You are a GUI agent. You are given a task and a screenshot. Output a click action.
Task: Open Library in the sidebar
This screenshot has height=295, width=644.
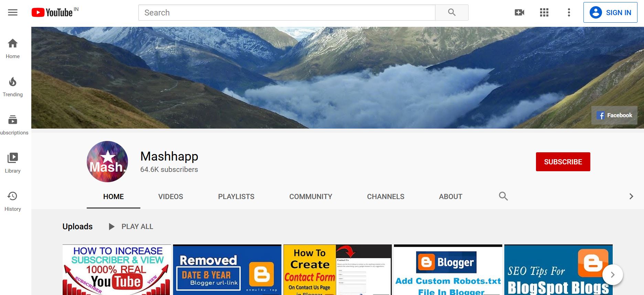tap(13, 163)
